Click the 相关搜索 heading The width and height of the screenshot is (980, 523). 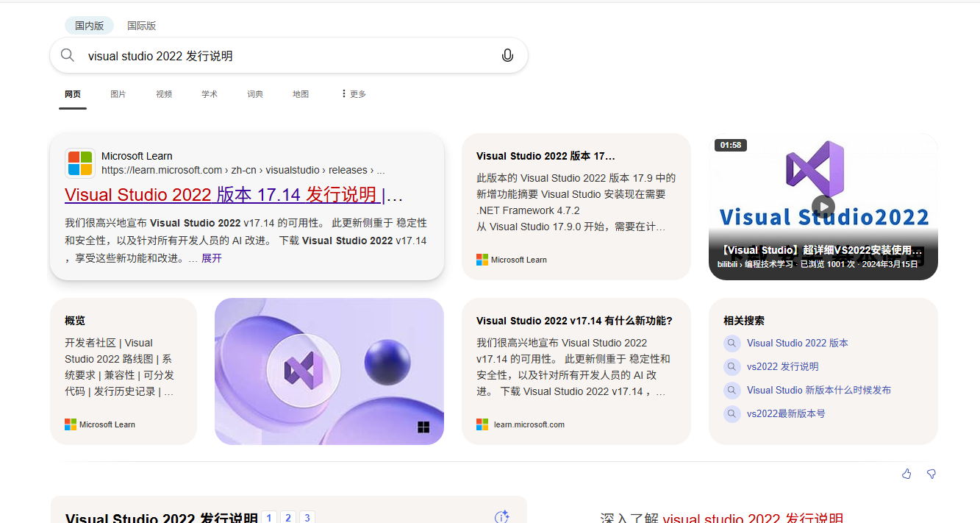tap(744, 321)
